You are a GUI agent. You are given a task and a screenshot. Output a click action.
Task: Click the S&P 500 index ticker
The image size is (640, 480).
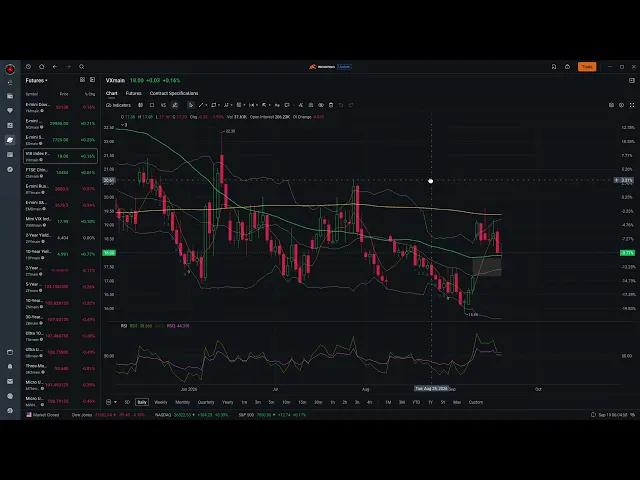click(x=272, y=415)
